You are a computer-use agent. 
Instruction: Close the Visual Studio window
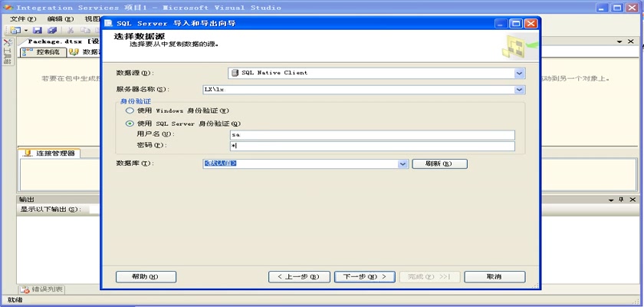pos(632,8)
